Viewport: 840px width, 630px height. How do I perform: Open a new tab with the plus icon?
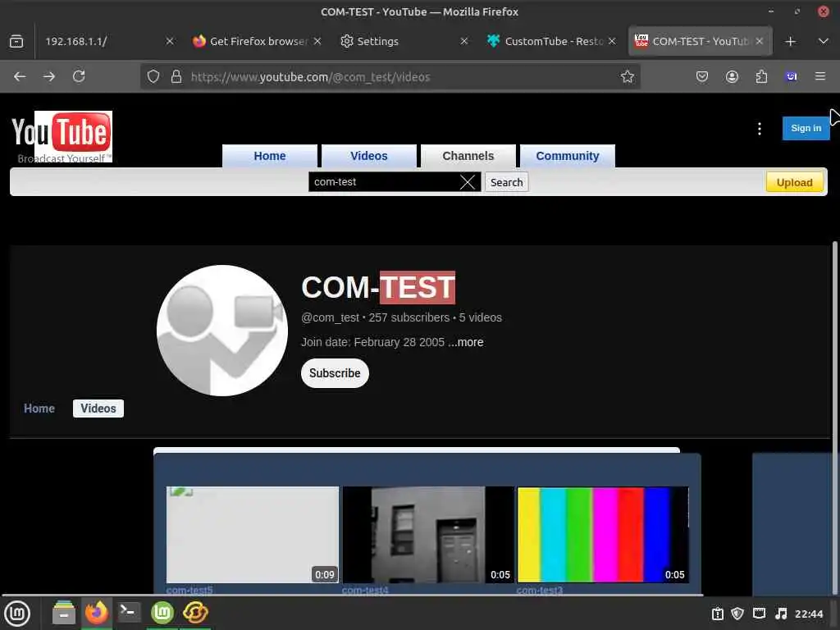tap(790, 41)
